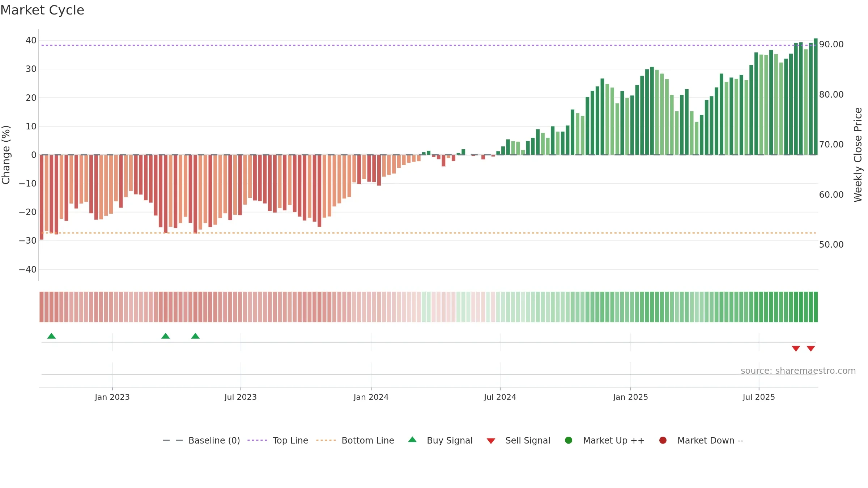
Task: Click the first red sell signal triangle
Action: tap(796, 348)
